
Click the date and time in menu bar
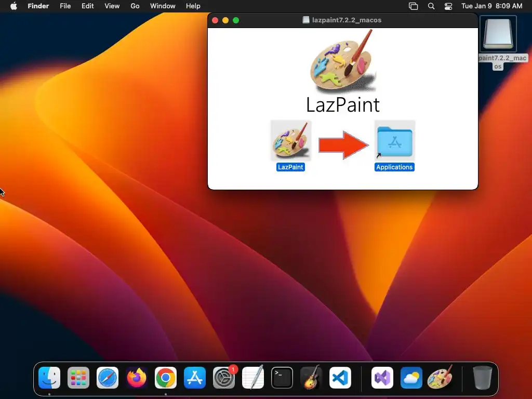pos(491,6)
